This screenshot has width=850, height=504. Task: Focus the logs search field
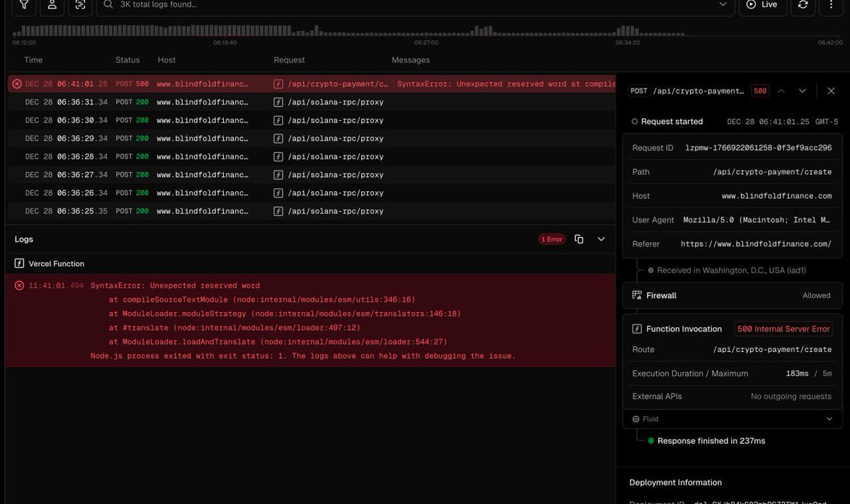[414, 5]
